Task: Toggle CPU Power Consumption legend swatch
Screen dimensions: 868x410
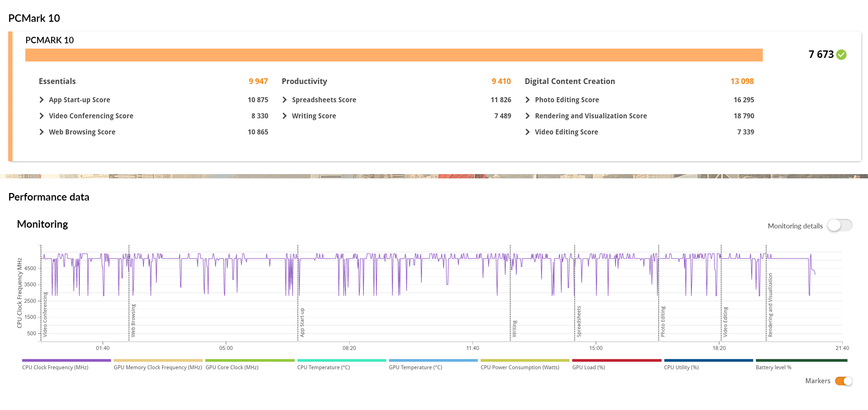Action: click(x=525, y=360)
